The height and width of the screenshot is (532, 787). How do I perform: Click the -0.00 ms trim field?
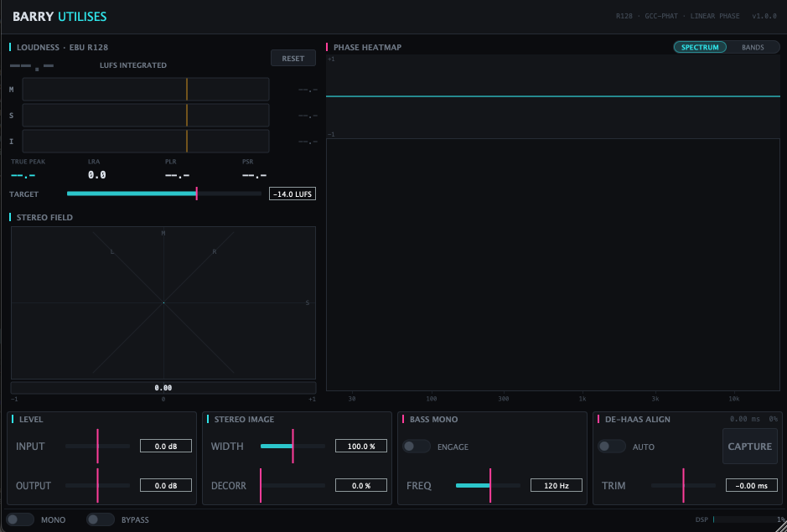(x=752, y=485)
